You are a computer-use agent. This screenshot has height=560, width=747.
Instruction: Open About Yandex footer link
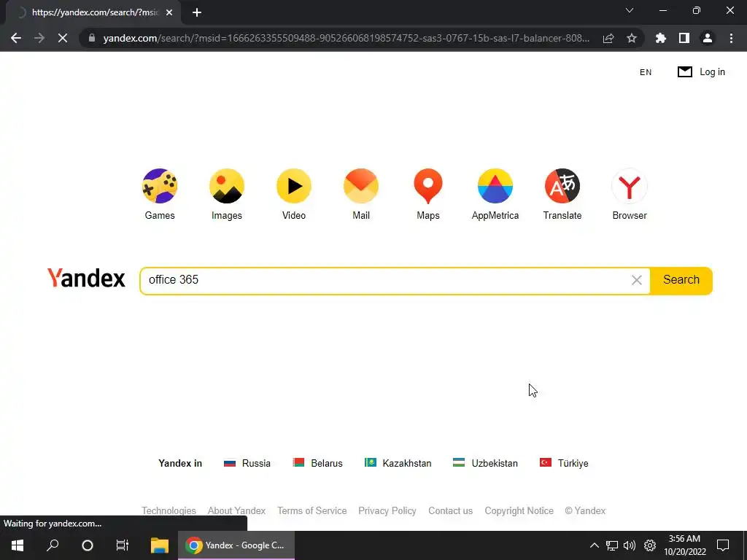(236, 511)
